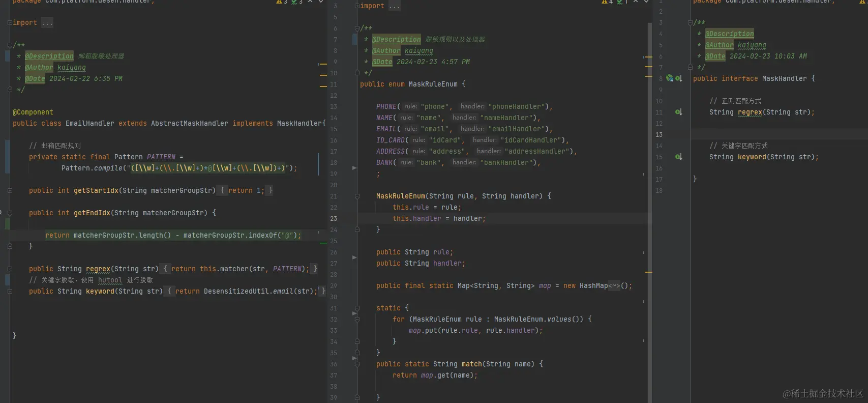The height and width of the screenshot is (403, 868).
Task: Click the PHONE enum constant
Action: pos(386,106)
